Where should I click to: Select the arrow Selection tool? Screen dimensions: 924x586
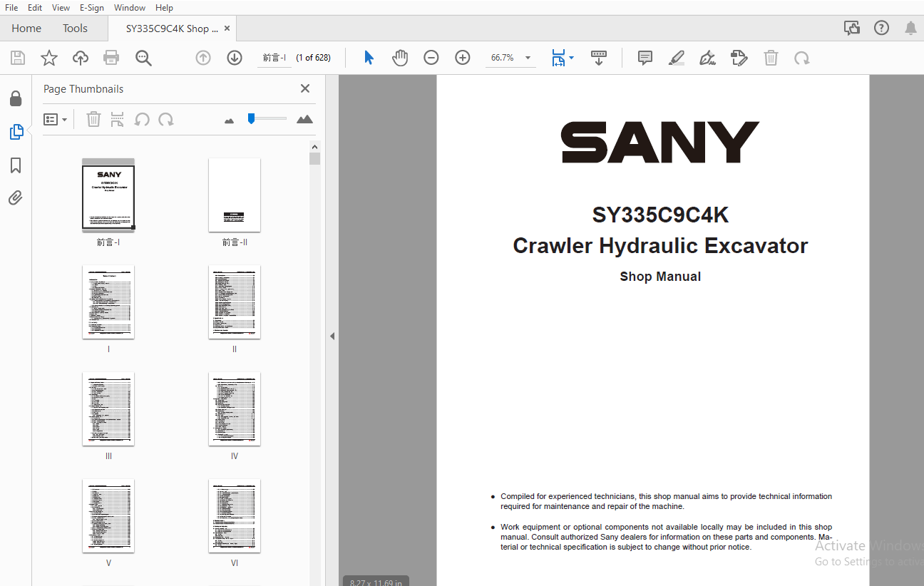pos(369,58)
